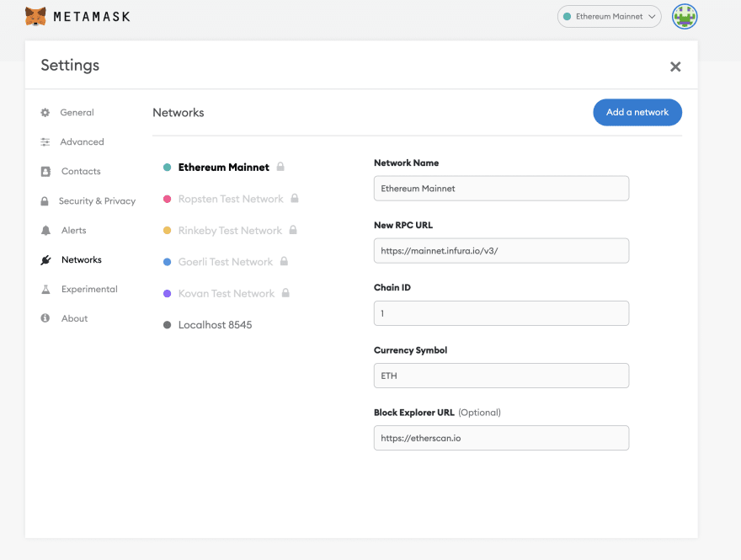Click the Alerts bell icon

(x=45, y=230)
